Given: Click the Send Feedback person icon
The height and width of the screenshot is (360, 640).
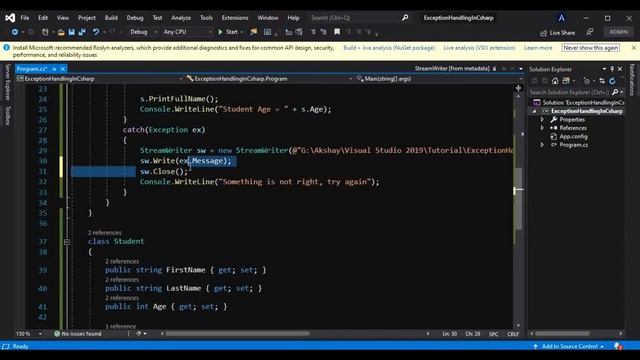Looking at the screenshot, I should coord(590,32).
